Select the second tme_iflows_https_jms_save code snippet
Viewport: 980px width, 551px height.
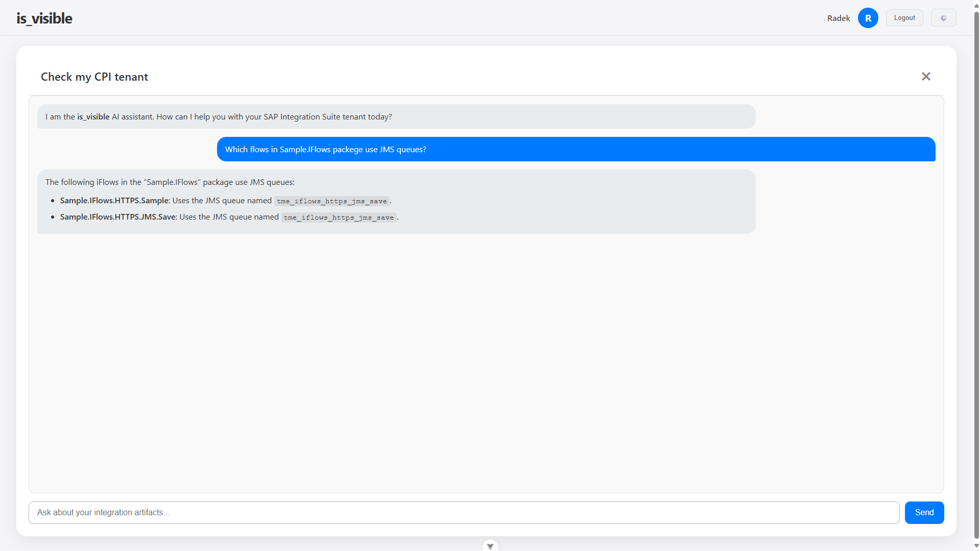point(339,217)
